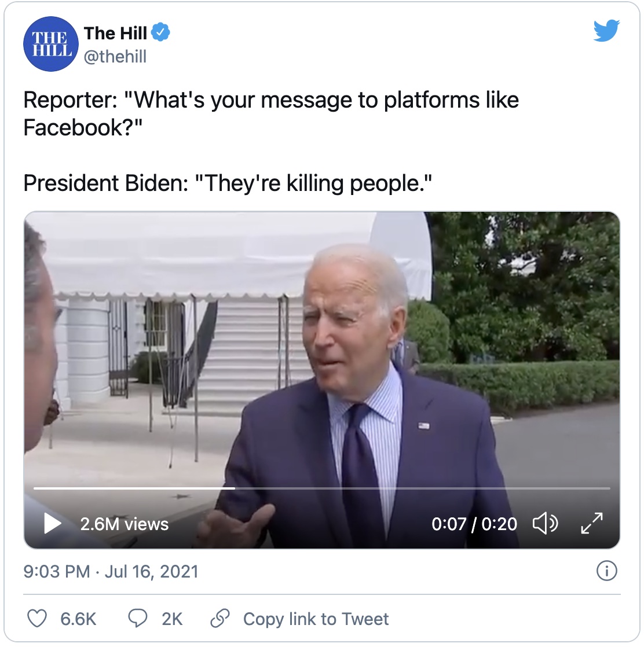Open The Hill display name link
The width and height of the screenshot is (644, 647).
click(115, 34)
